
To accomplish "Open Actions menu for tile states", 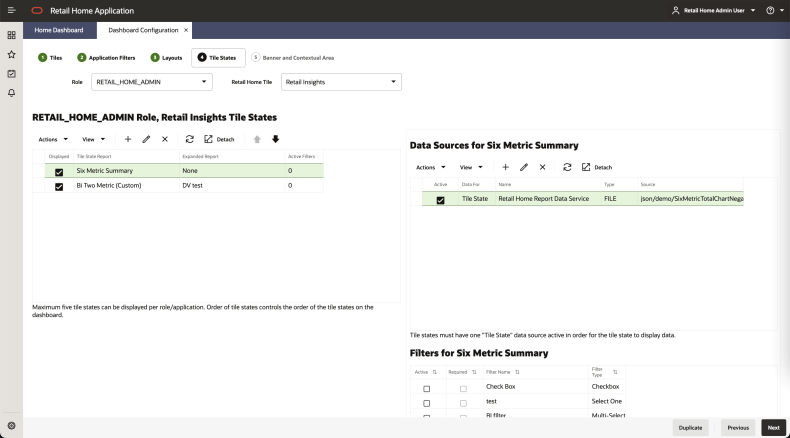I will [53, 139].
